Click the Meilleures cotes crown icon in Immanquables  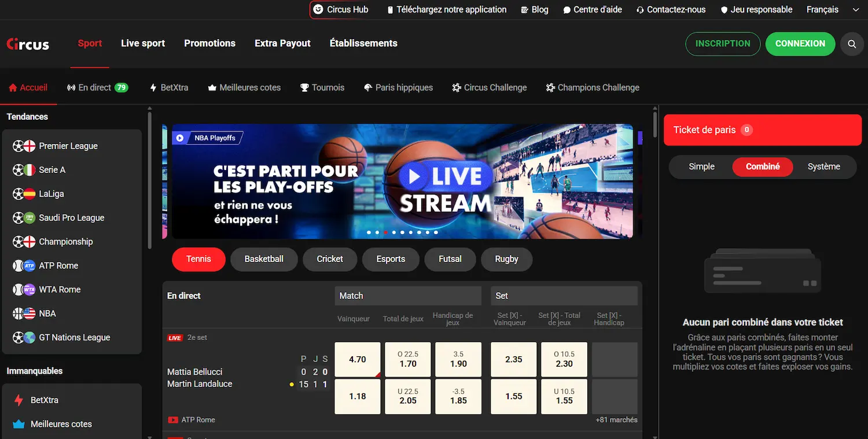(x=19, y=425)
